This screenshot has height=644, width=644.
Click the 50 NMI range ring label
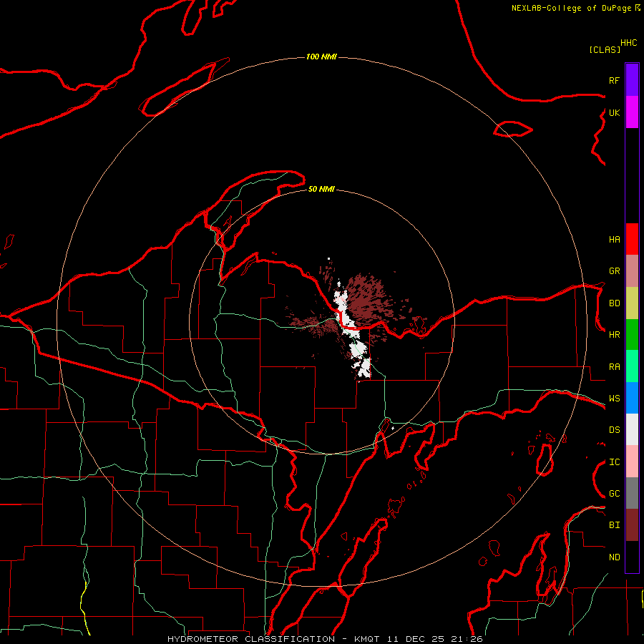point(321,189)
